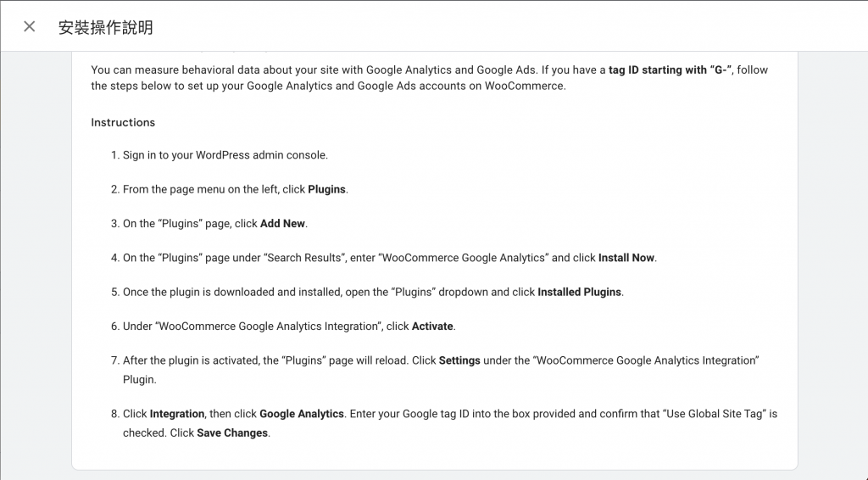Image resolution: width=868 pixels, height=480 pixels.
Task: Click bold 'Settings' in step 7
Action: [x=459, y=360]
